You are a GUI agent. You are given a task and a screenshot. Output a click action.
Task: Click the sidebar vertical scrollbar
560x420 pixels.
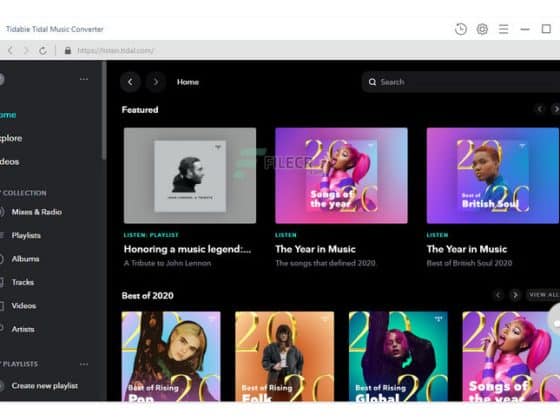point(104,111)
